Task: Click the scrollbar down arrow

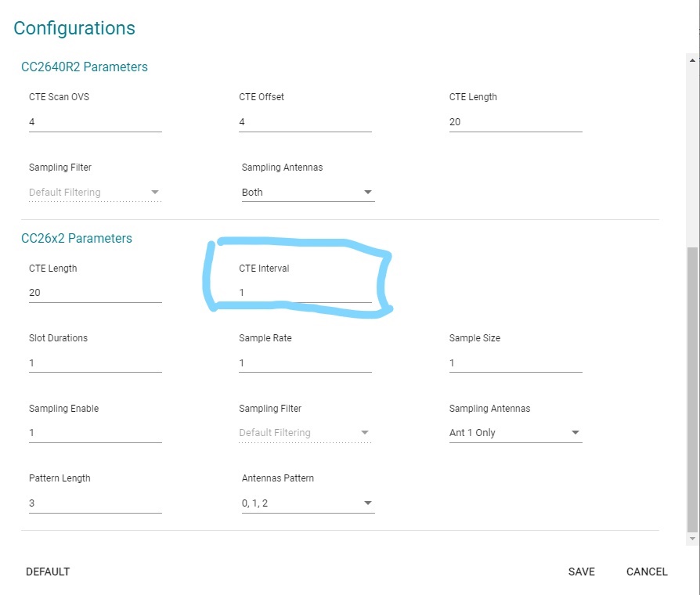Action: [x=691, y=539]
